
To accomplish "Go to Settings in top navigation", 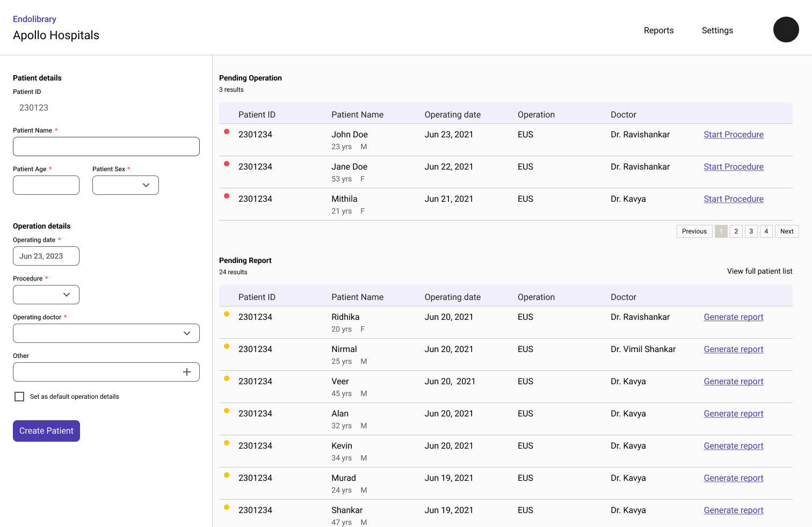I will point(717,31).
